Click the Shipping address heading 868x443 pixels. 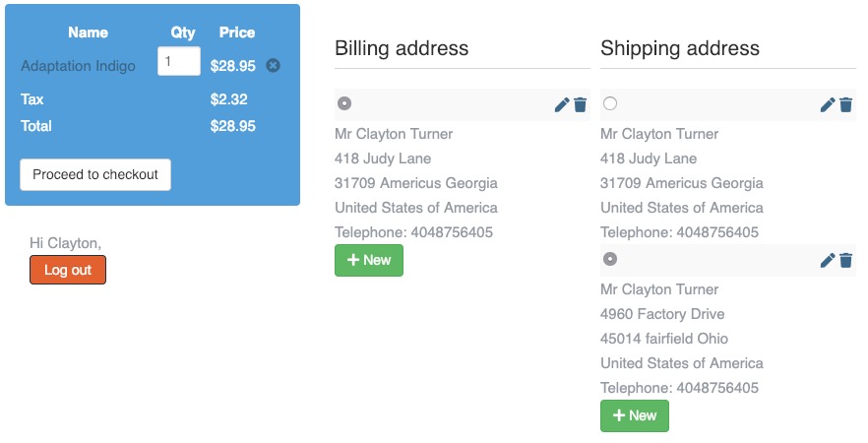pyautogui.click(x=680, y=48)
